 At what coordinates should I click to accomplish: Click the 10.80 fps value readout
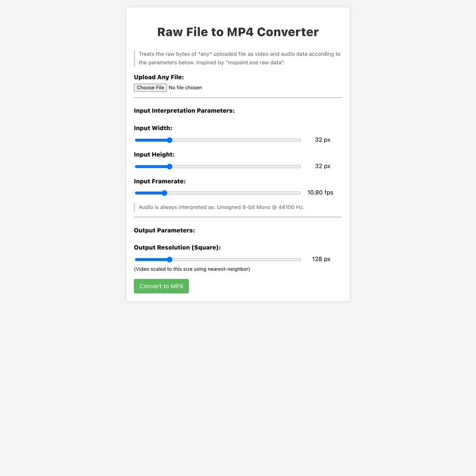pyautogui.click(x=320, y=192)
